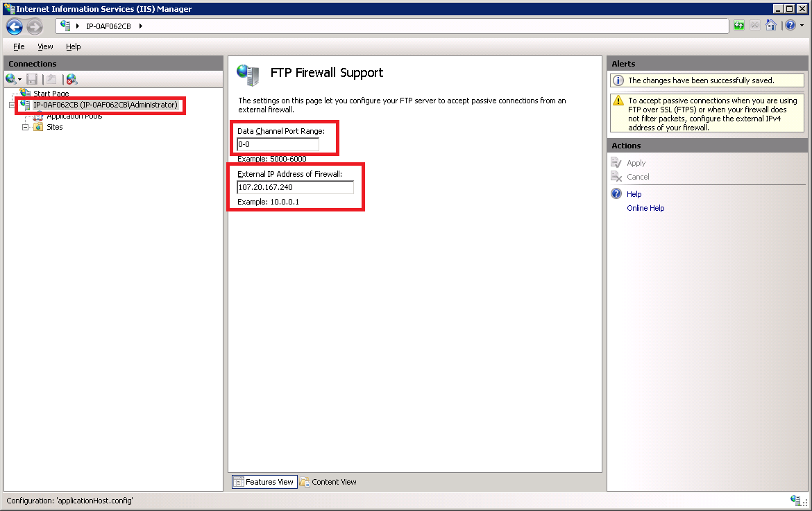
Task: Go to Home via the house icon
Action: 771,26
